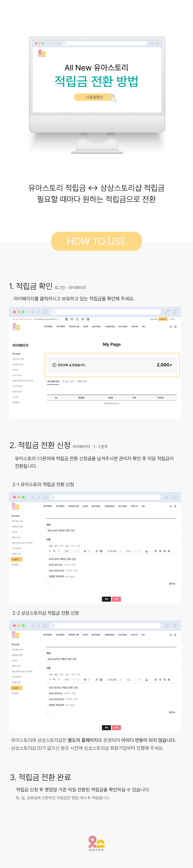This screenshot has width=193, height=868.
Task: Click the reload icon in the top monitor browser
Action: tap(60, 44)
